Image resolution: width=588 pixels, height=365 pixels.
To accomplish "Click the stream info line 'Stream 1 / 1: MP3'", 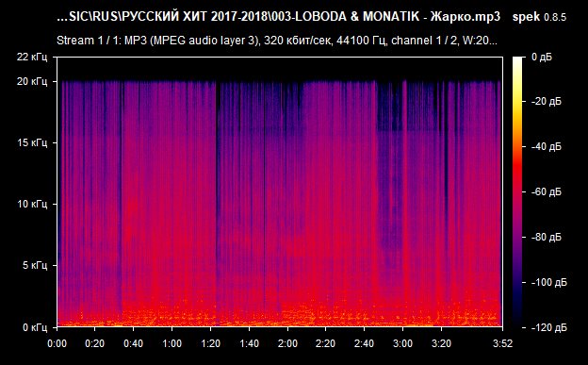I will [x=277, y=41].
